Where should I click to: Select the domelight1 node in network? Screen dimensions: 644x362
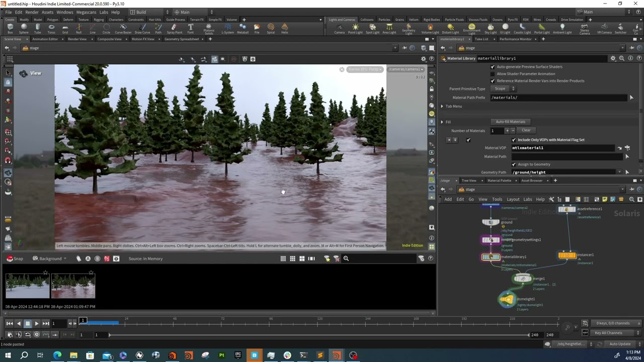click(x=507, y=300)
